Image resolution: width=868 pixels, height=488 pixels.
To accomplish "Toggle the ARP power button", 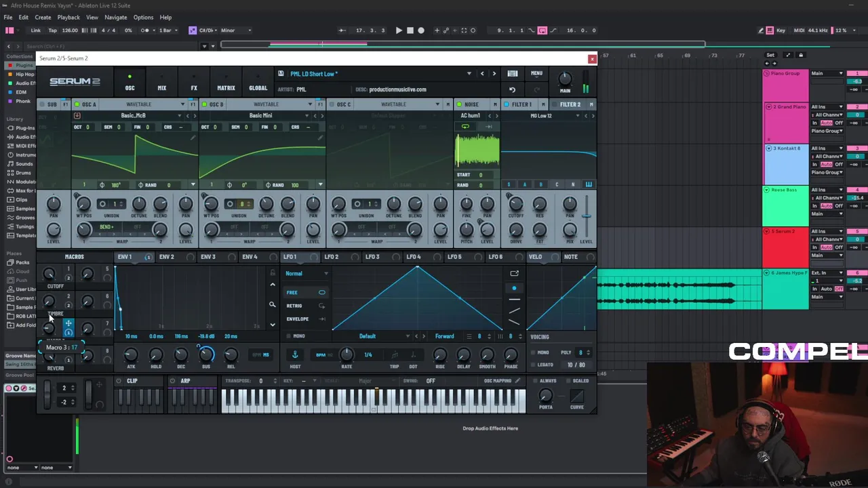I will tap(172, 381).
